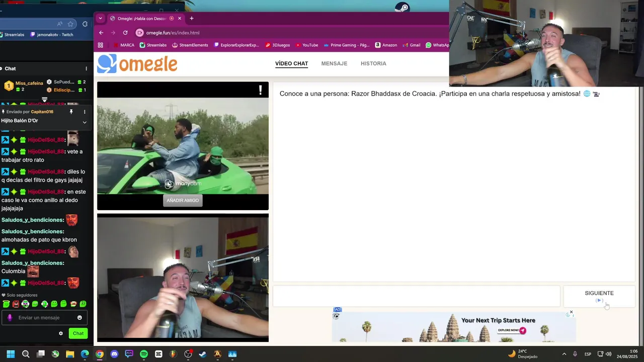The width and height of the screenshot is (644, 362).
Task: Open Spotify from the taskbar
Action: click(144, 354)
